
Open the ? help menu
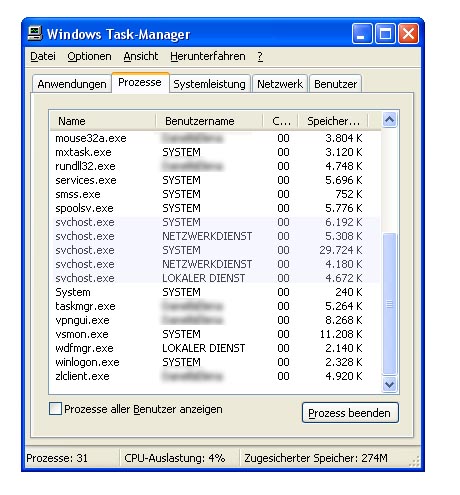260,56
